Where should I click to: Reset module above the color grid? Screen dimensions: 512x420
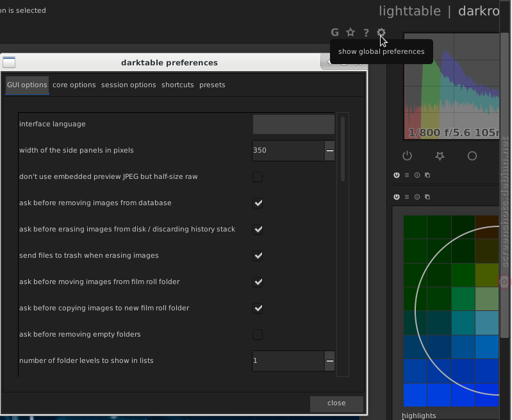tap(417, 197)
